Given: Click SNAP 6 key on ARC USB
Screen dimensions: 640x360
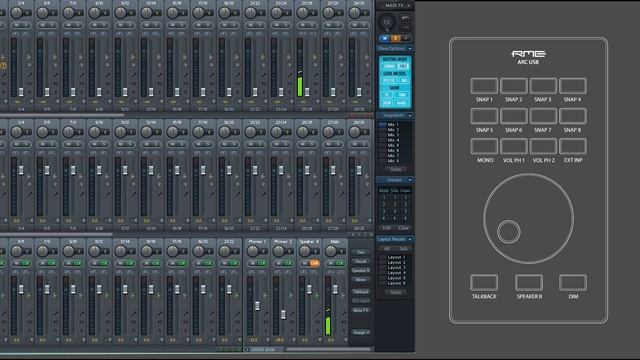Looking at the screenshot, I should (513, 116).
